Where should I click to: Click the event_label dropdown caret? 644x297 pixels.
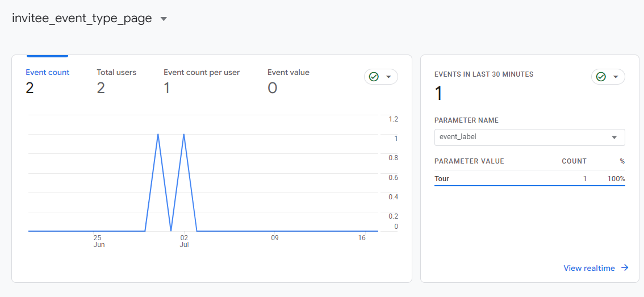614,137
